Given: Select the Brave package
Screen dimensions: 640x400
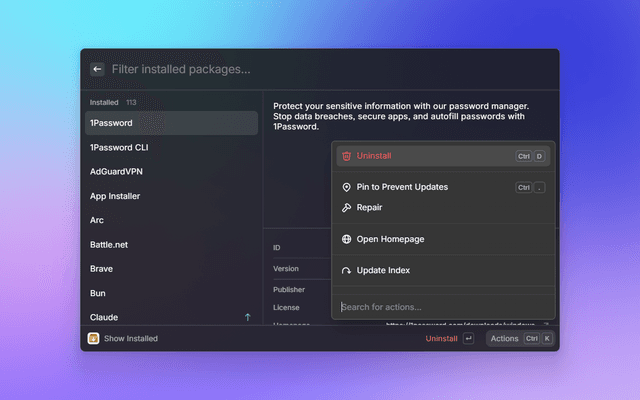Looking at the screenshot, I should click(x=171, y=269).
